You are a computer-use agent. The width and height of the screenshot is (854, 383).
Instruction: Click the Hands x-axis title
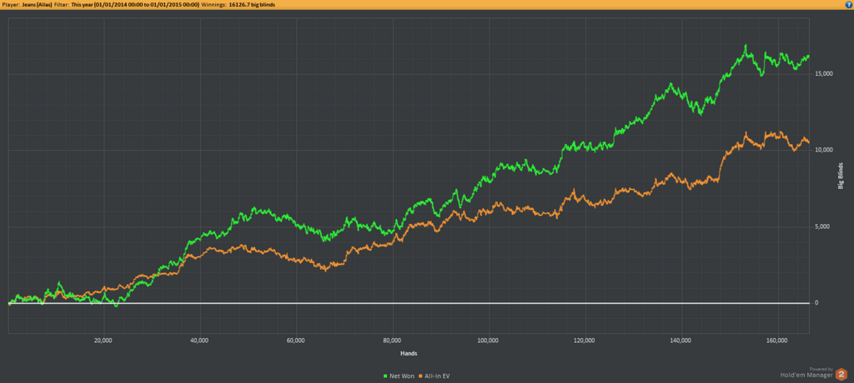[408, 353]
